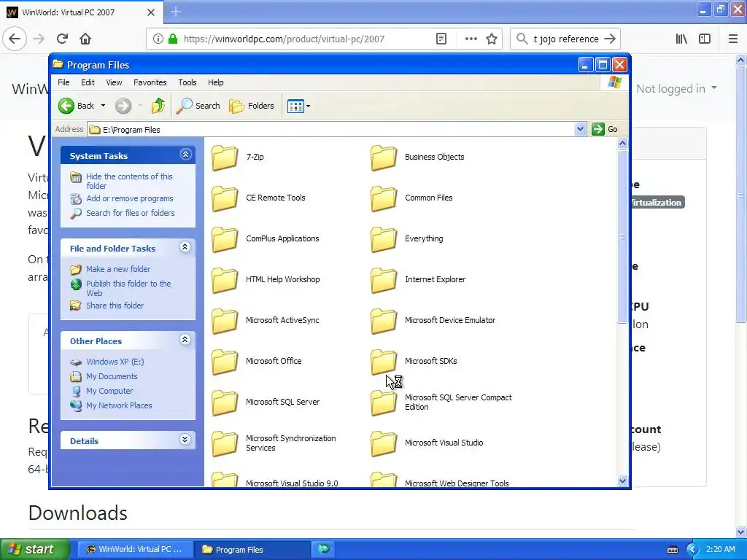This screenshot has height=560, width=747.
Task: Open the View menu
Action: point(114,82)
